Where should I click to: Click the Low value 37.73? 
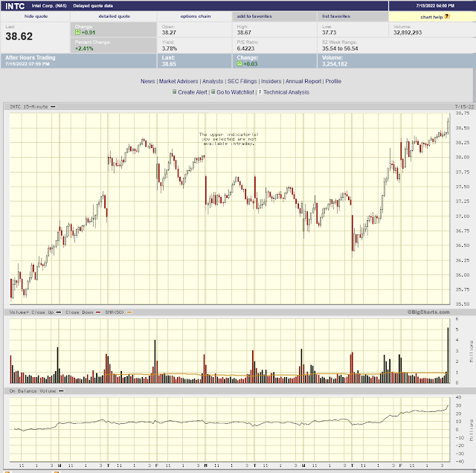(329, 33)
